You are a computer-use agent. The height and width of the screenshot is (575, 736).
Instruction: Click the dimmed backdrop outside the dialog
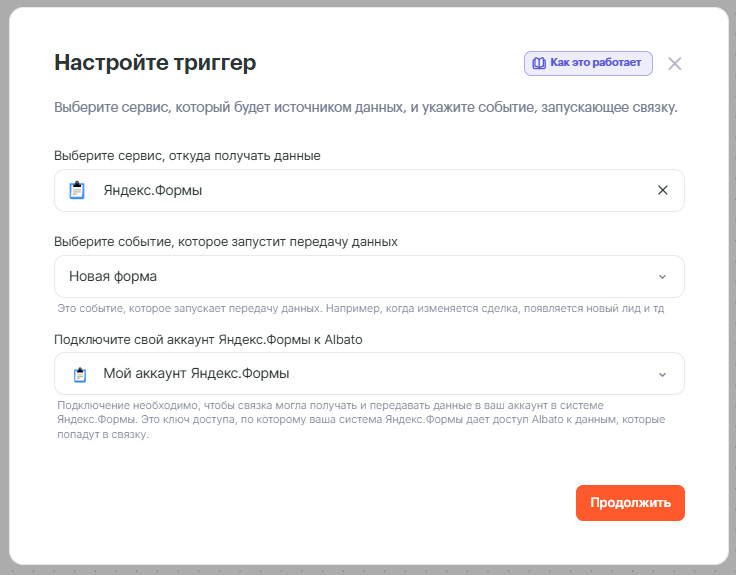732,300
